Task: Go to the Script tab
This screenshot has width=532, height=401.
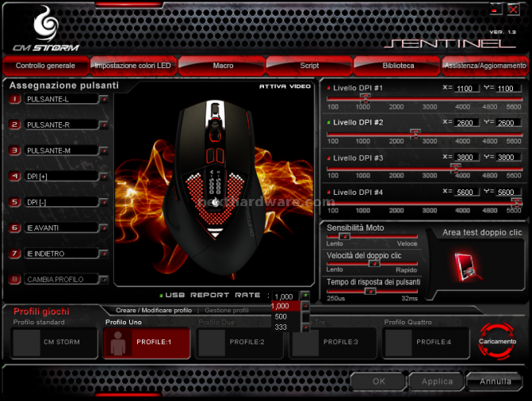Action: 309,66
